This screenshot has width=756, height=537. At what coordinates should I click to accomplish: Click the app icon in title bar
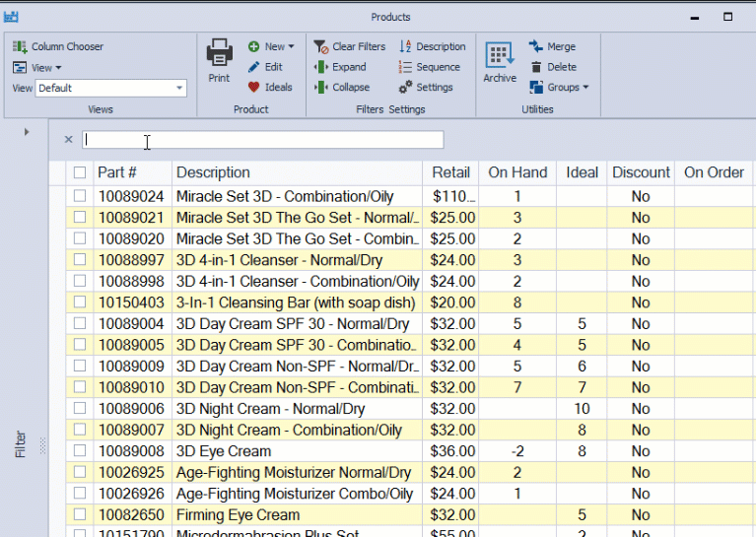point(11,18)
